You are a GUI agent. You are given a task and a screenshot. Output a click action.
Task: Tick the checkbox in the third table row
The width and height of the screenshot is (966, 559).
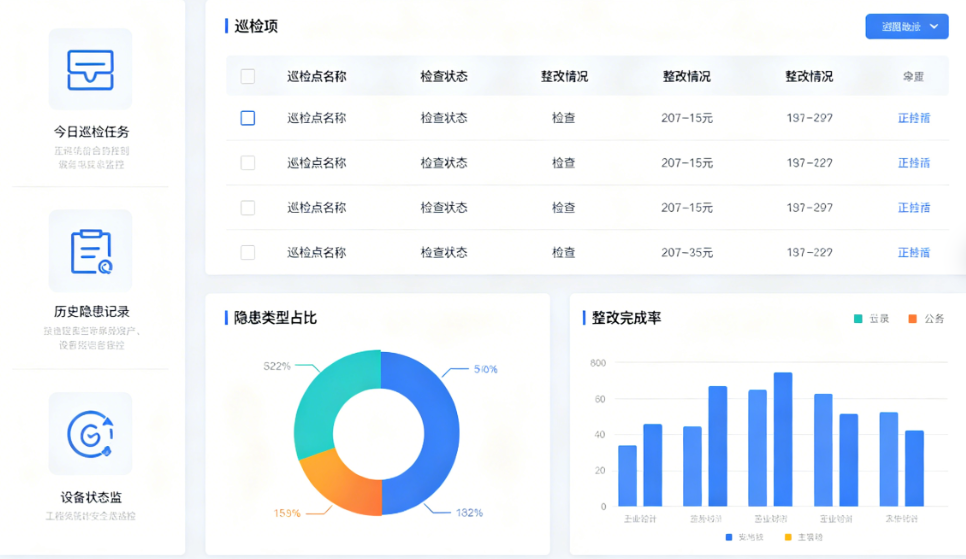pos(248,208)
